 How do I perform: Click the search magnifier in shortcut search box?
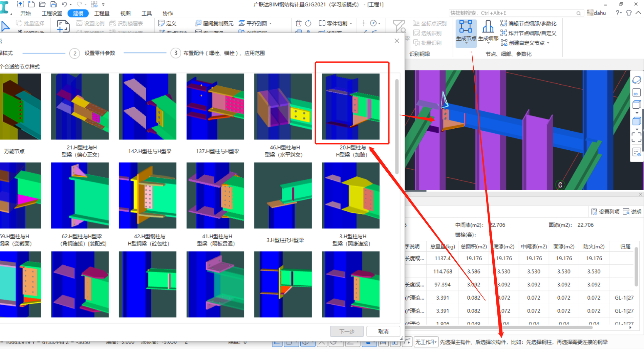(x=578, y=13)
